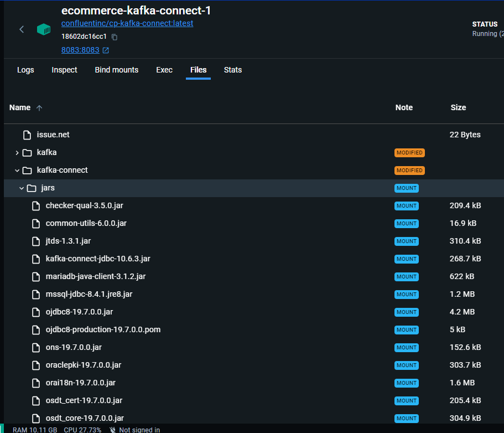Screen dimensions: 504x433
Task: Switch to the Exec tab
Action: [x=164, y=70]
